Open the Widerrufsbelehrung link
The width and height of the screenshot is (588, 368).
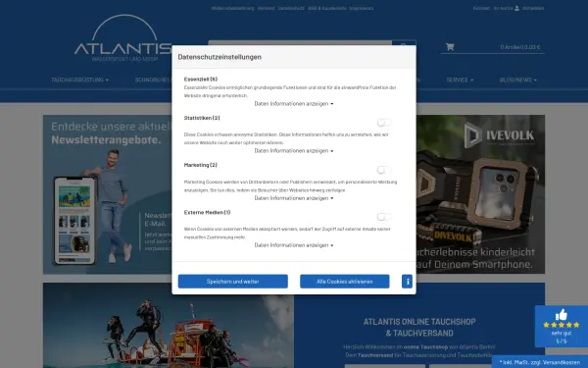pos(232,8)
